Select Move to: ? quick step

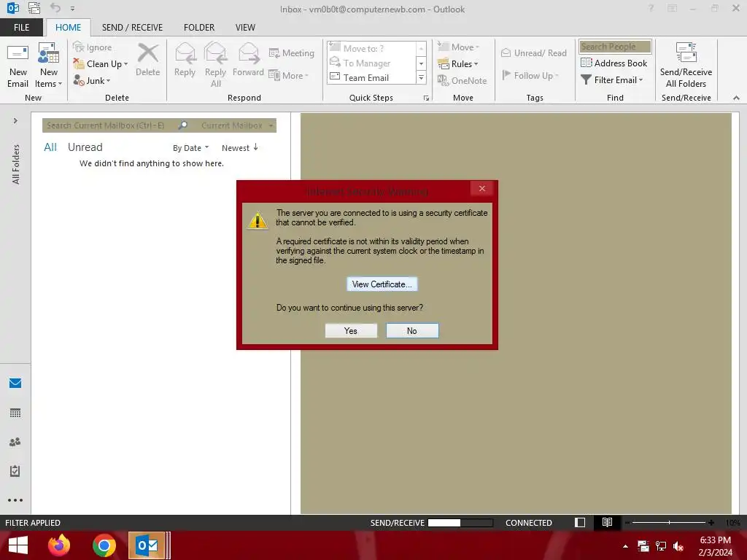pos(371,49)
